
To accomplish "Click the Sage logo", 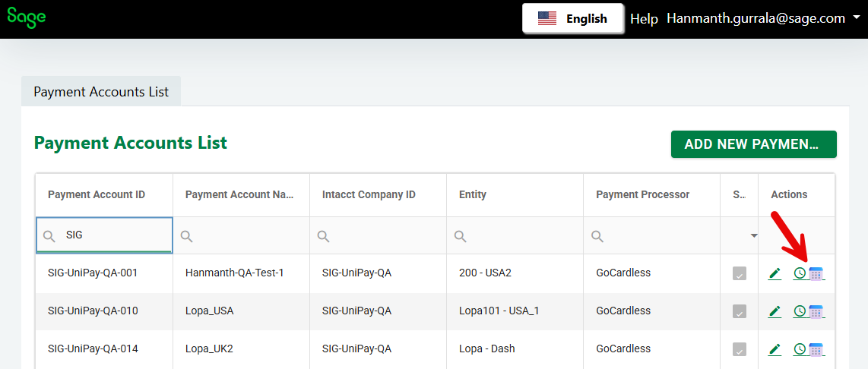I will (x=26, y=17).
